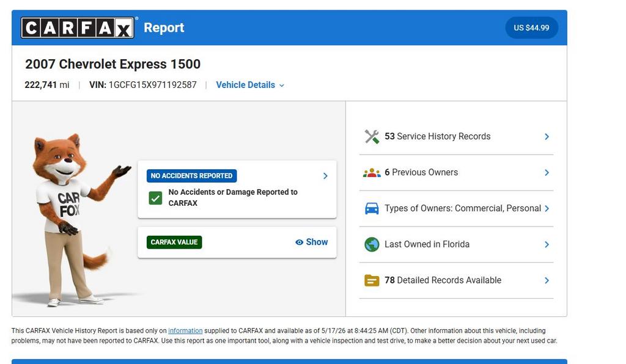Open 53 Service History Records chevron
The height and width of the screenshot is (364, 626).
(547, 137)
